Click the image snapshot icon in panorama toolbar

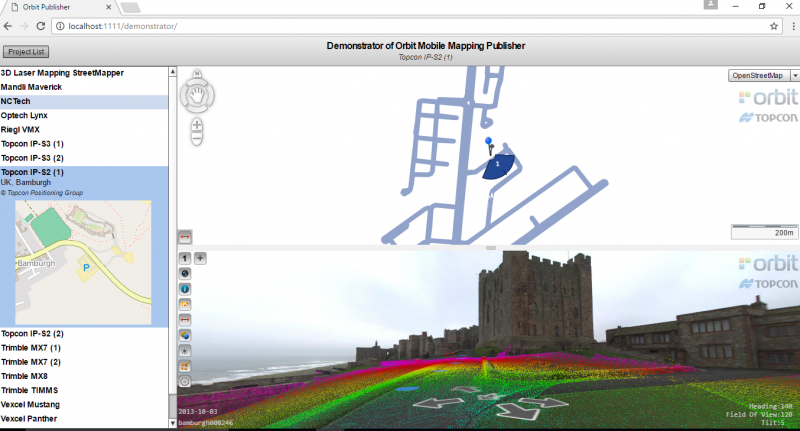coord(185,305)
